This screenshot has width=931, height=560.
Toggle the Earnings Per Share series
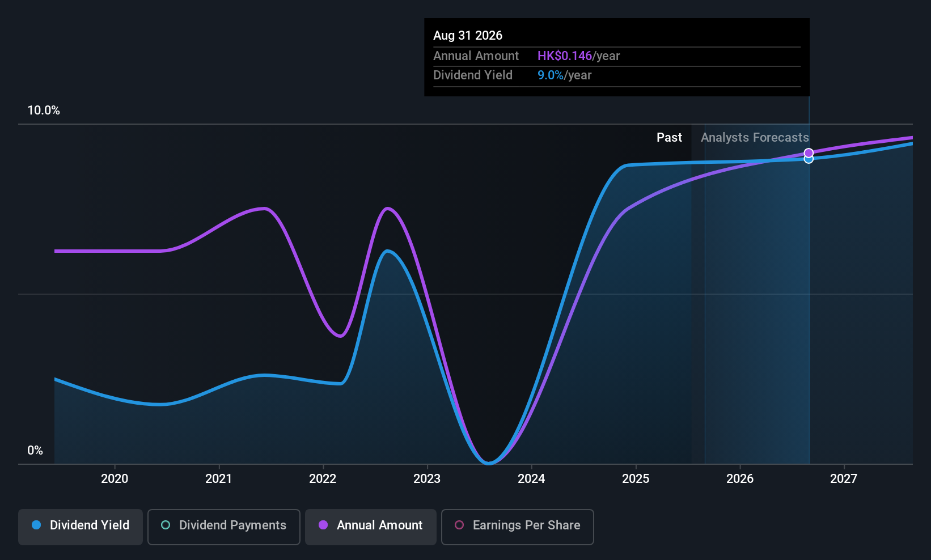(x=518, y=527)
